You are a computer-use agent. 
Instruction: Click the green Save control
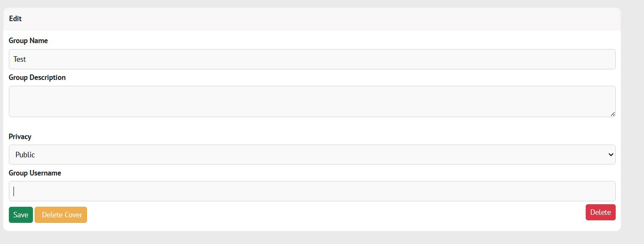pyautogui.click(x=21, y=214)
